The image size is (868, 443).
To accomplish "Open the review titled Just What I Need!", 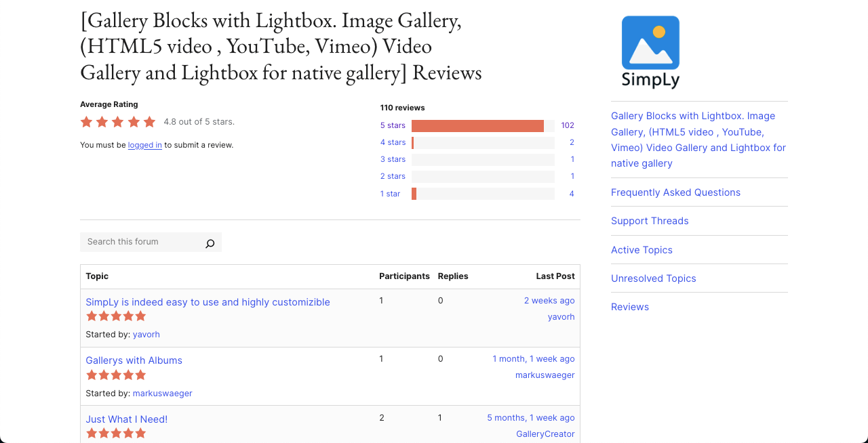I will click(126, 419).
